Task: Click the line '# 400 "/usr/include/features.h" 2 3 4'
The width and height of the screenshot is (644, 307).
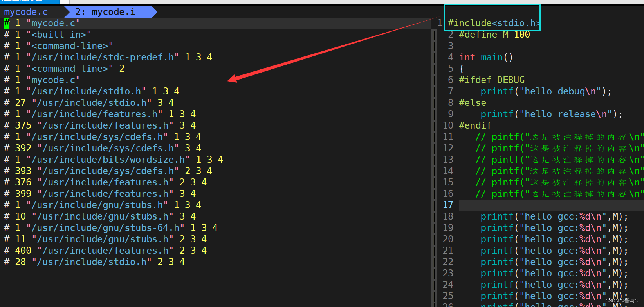Action: point(105,251)
